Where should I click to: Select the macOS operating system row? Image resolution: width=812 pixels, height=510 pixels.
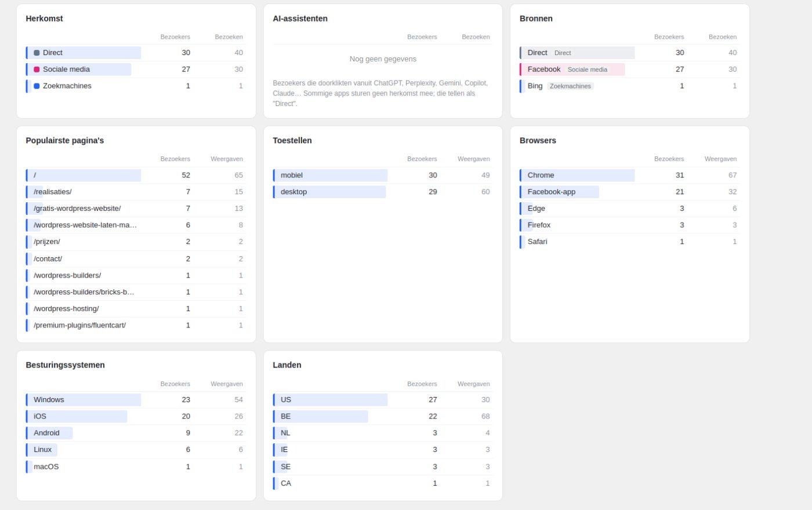tap(136, 467)
